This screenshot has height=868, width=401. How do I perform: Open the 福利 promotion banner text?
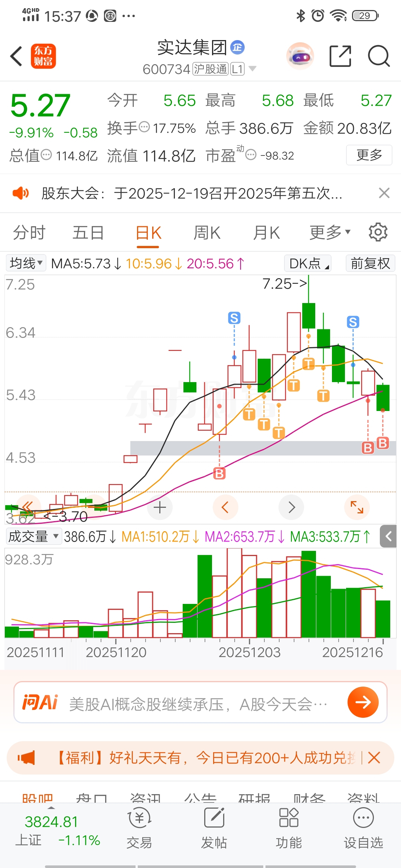point(205,758)
